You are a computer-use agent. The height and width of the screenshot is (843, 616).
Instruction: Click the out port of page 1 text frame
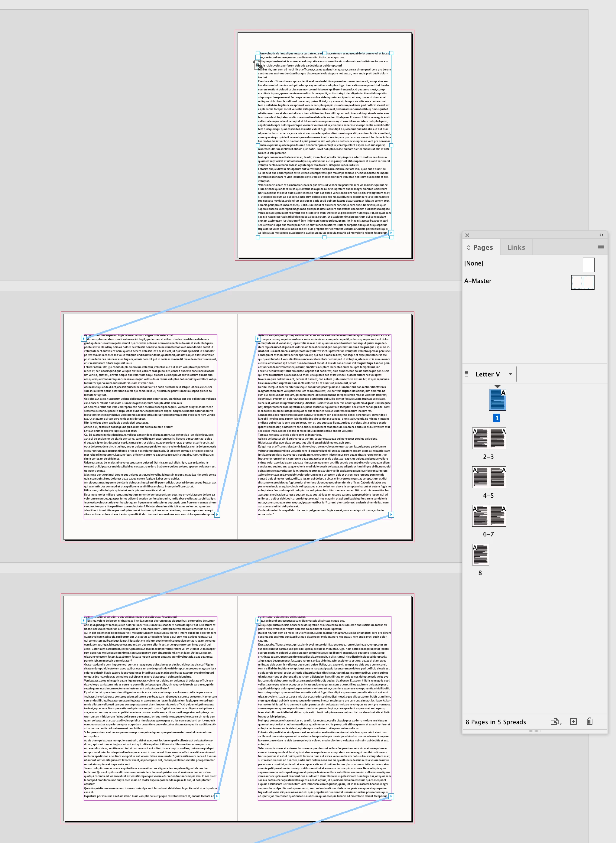[391, 233]
